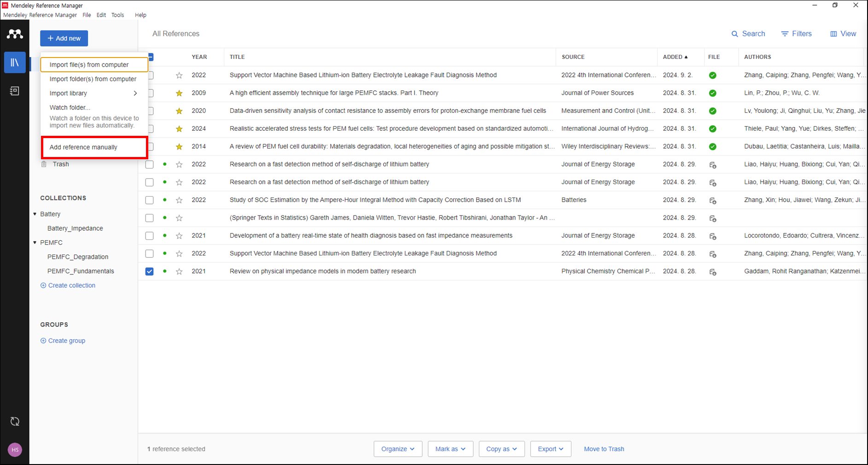Expand the Copy as dropdown
The height and width of the screenshot is (465, 868).
point(501,449)
